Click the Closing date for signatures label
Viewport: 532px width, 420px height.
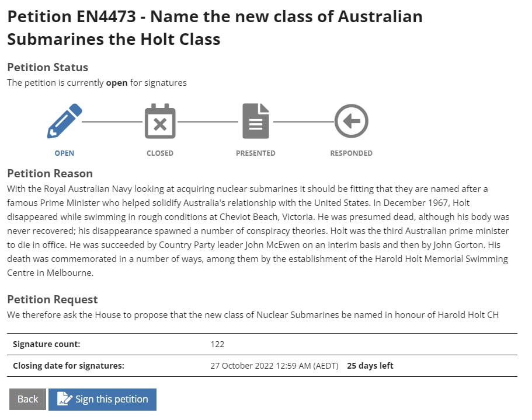pos(68,366)
